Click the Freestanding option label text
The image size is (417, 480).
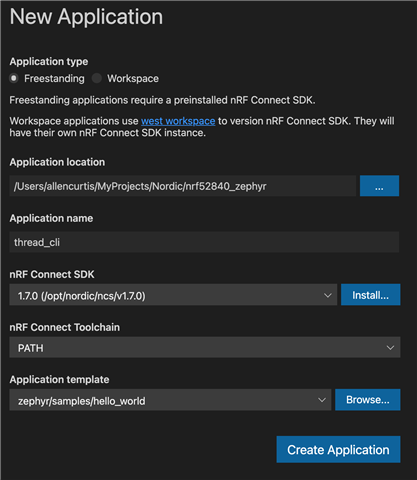[x=54, y=79]
